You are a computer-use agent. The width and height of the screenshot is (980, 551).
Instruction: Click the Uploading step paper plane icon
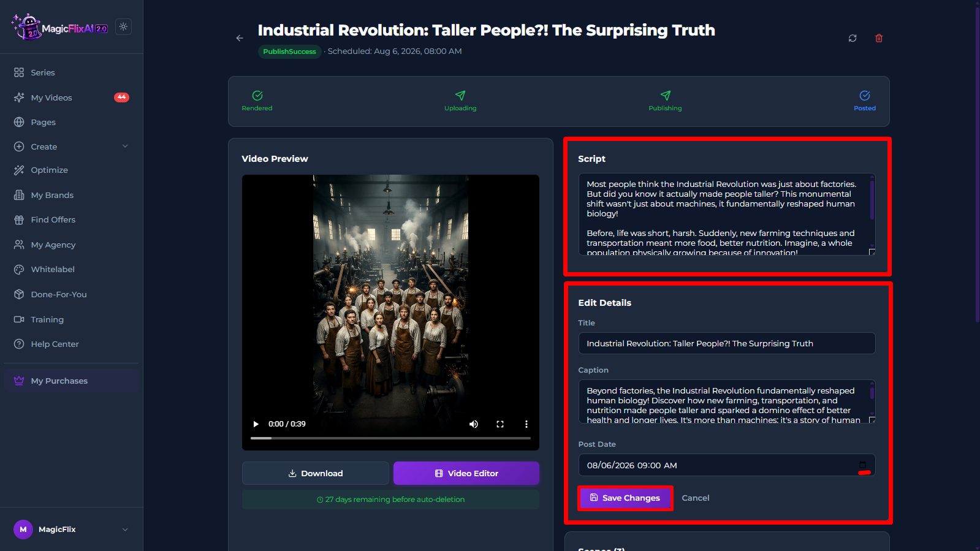pyautogui.click(x=460, y=95)
